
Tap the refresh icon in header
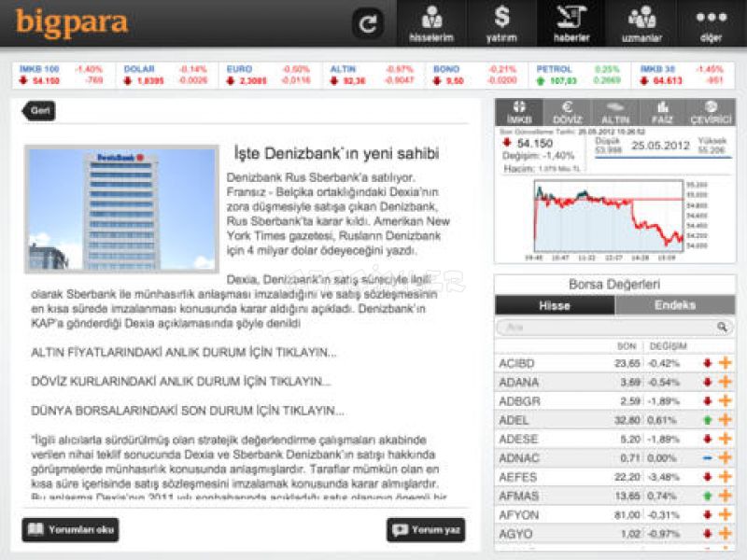click(368, 23)
